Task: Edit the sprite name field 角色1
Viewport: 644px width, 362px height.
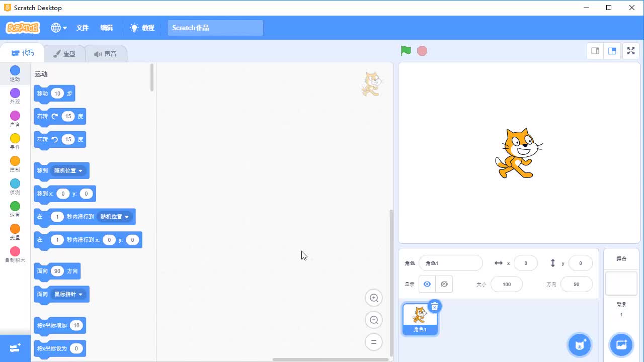Action: point(450,263)
